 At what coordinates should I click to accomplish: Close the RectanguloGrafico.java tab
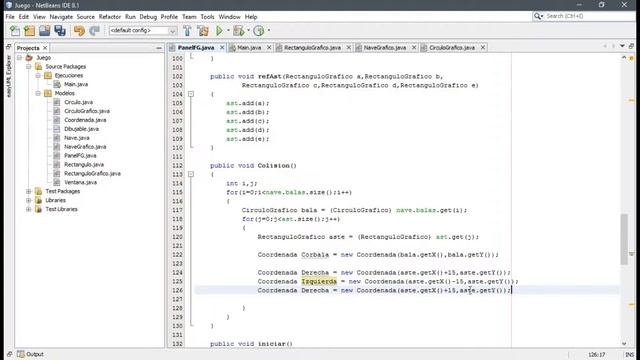tap(349, 48)
